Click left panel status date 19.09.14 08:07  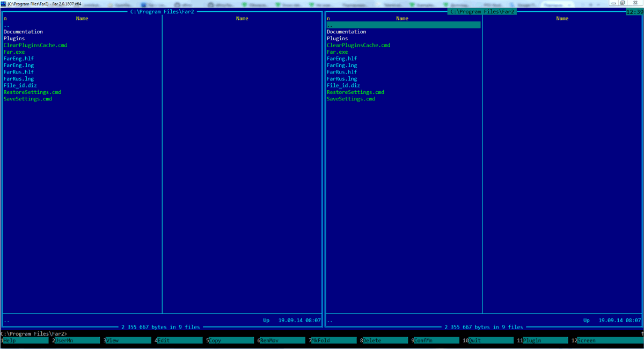coord(299,321)
